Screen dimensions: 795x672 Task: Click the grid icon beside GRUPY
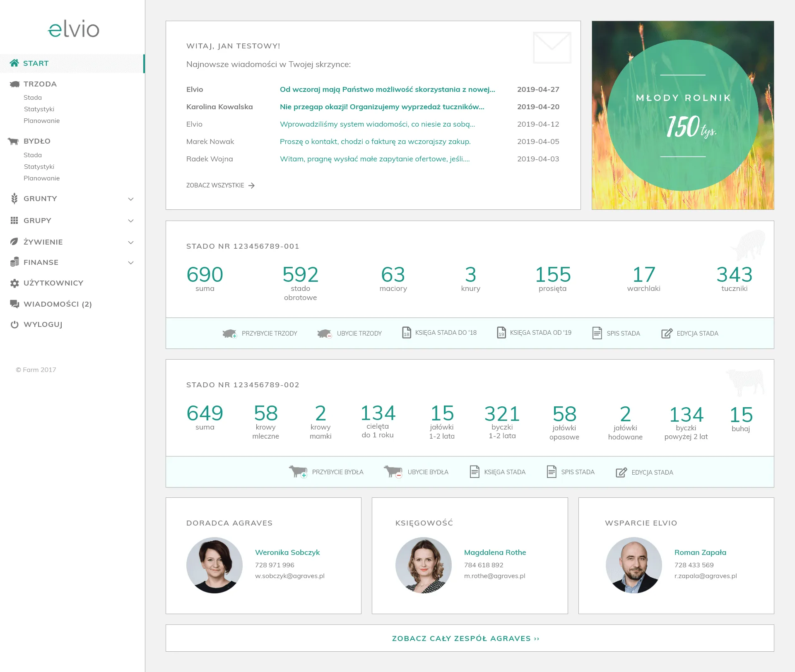point(14,221)
